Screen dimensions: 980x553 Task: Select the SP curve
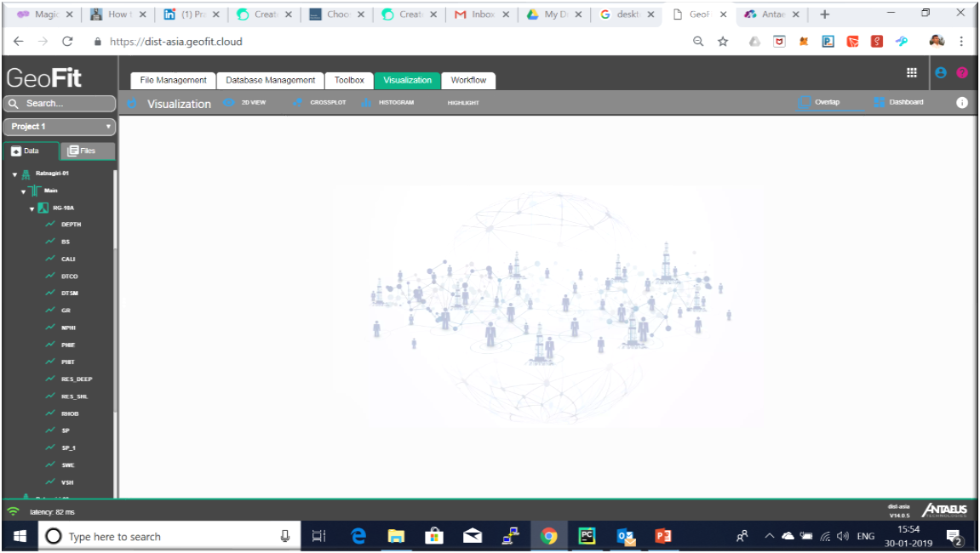[66, 430]
